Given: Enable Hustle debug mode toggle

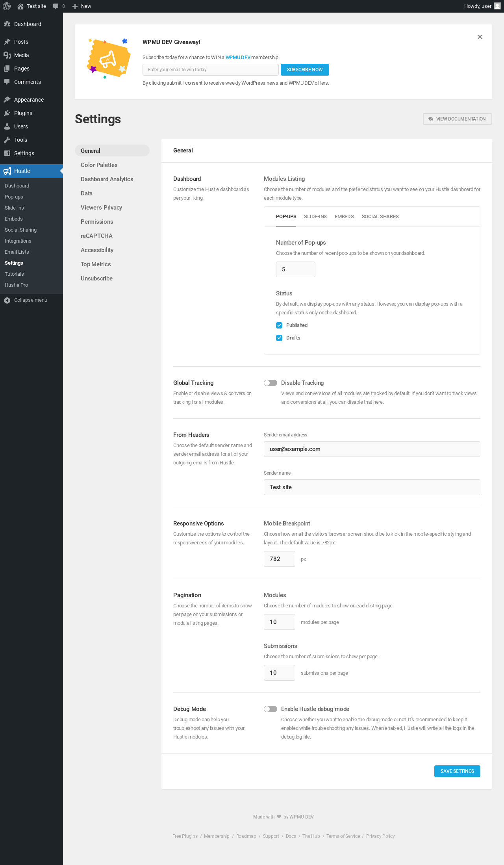Looking at the screenshot, I should click(x=271, y=709).
